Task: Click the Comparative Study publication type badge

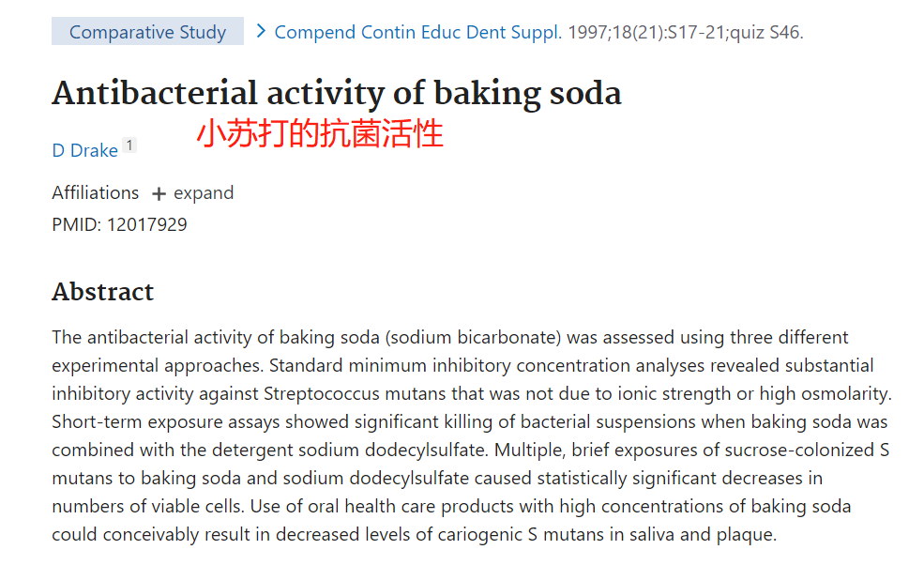Action: 147,31
